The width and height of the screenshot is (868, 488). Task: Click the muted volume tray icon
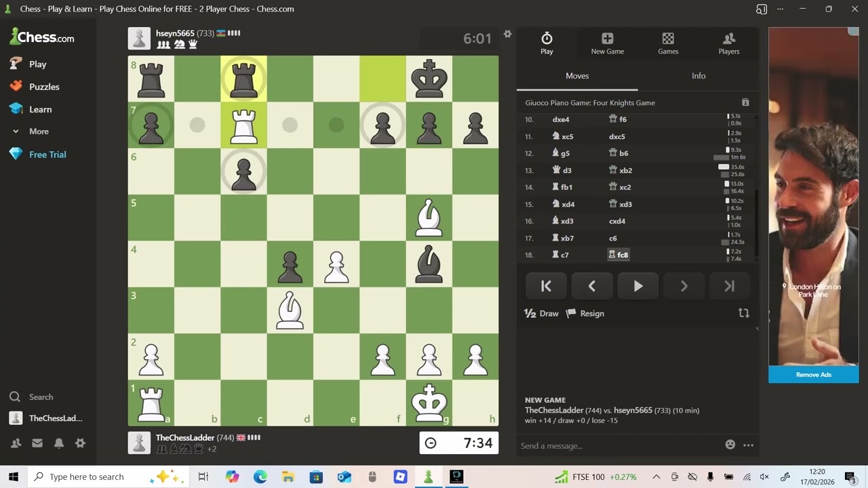click(x=764, y=476)
